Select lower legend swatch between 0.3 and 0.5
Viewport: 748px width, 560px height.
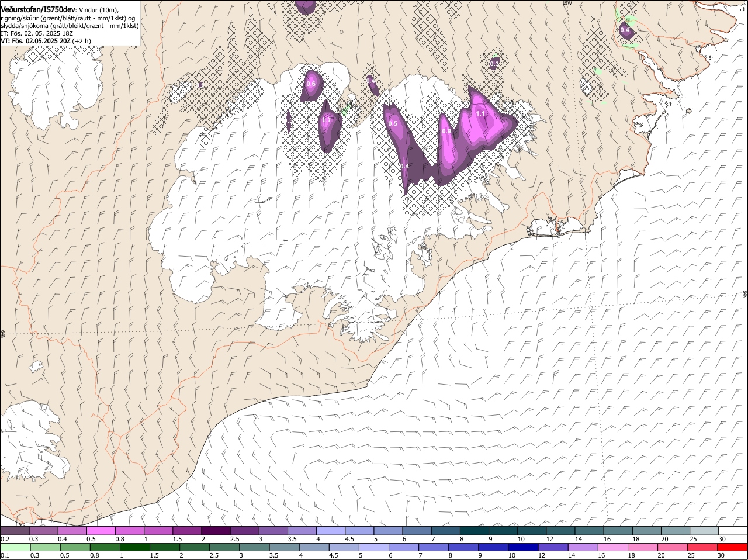click(x=44, y=548)
